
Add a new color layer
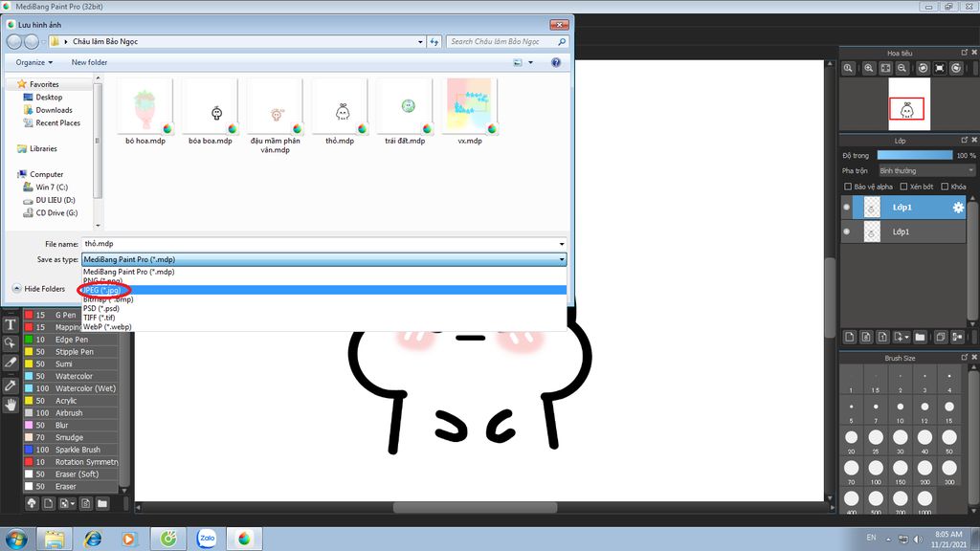coord(850,338)
